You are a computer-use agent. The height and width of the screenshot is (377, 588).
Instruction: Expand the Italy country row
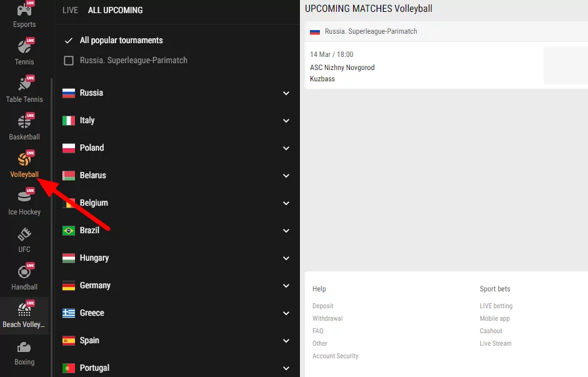[286, 121]
